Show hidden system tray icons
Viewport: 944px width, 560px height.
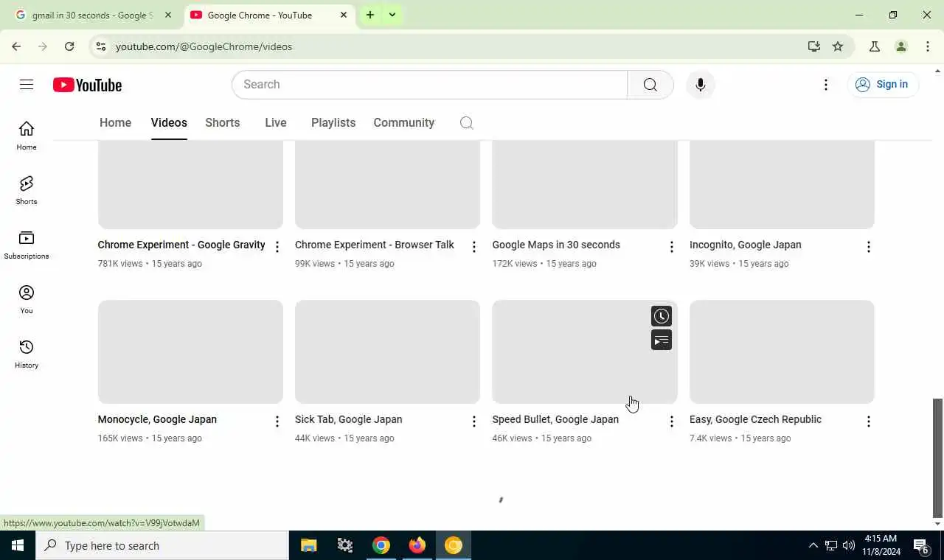813,545
